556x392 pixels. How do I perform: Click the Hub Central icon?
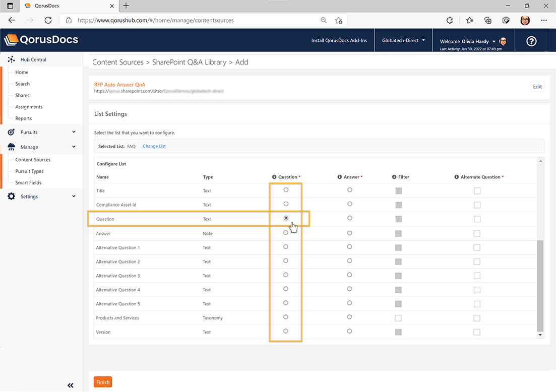pyautogui.click(x=12, y=59)
